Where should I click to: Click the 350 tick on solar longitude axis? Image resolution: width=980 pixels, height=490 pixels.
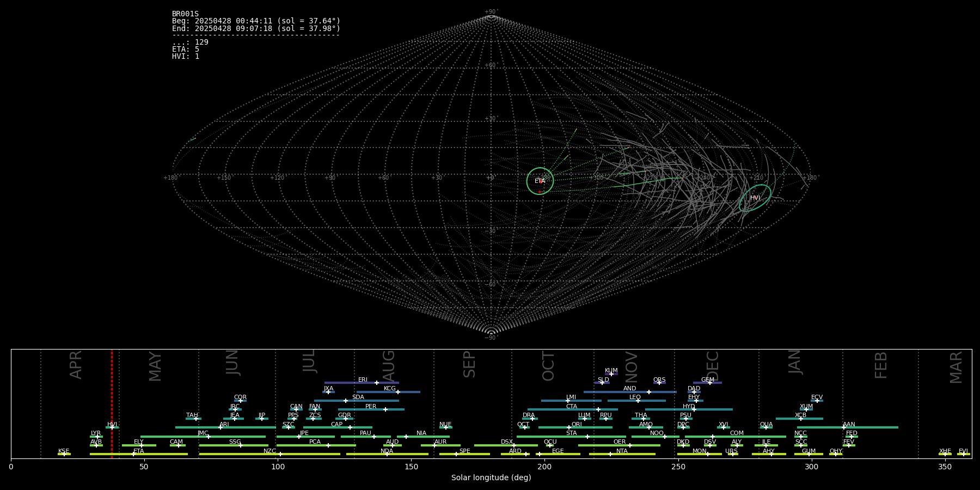point(945,467)
